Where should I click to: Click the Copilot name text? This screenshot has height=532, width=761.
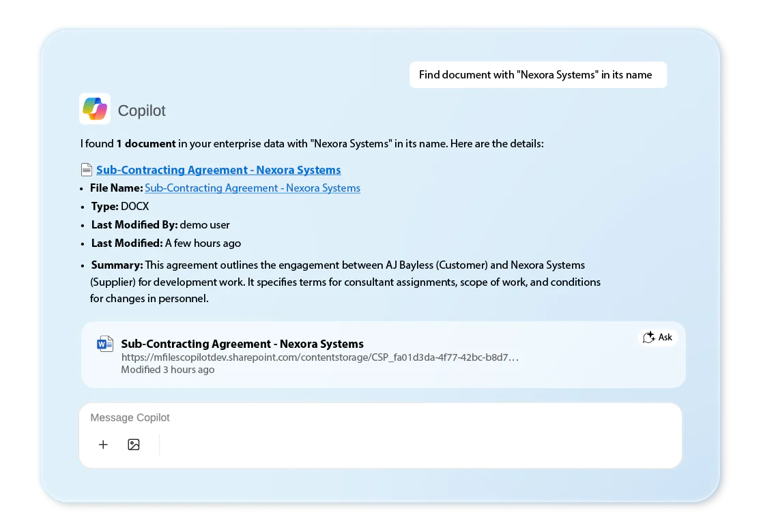[x=142, y=110]
